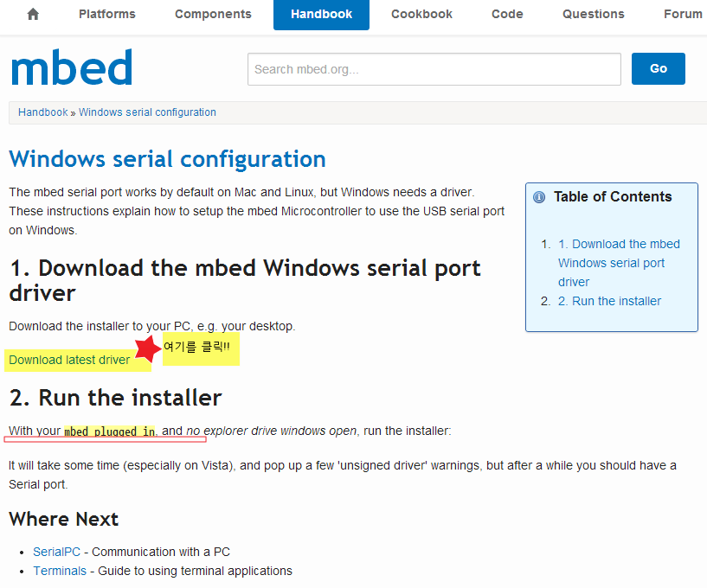Click the text Guide to using terminal applications
Viewport: 707px width, 588px height.
coord(196,571)
